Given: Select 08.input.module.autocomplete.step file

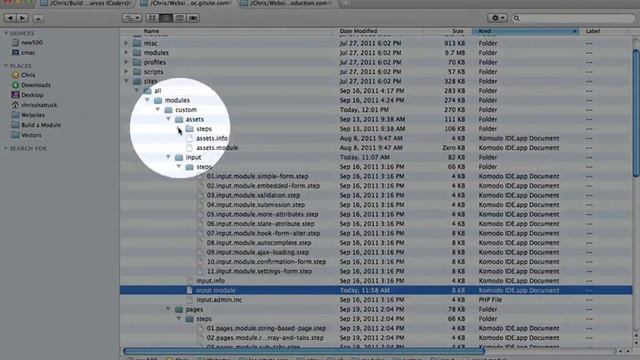Looking at the screenshot, I should [259, 243].
